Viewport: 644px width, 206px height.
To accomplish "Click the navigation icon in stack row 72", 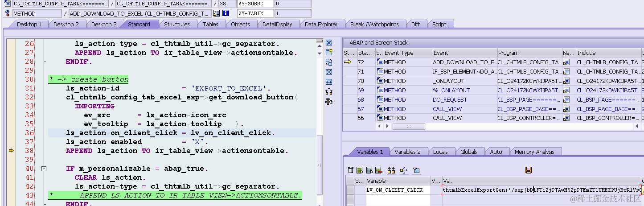I will point(567,62).
